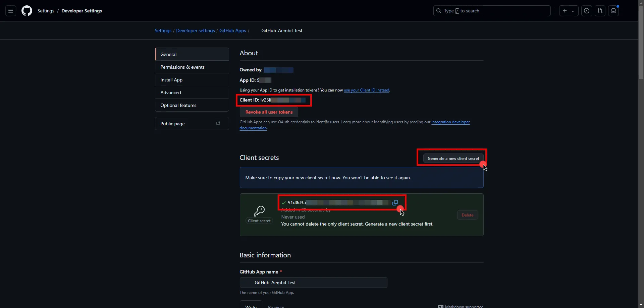Open Advanced settings from the sidebar
Screen dimensions: 644x308
click(170, 92)
